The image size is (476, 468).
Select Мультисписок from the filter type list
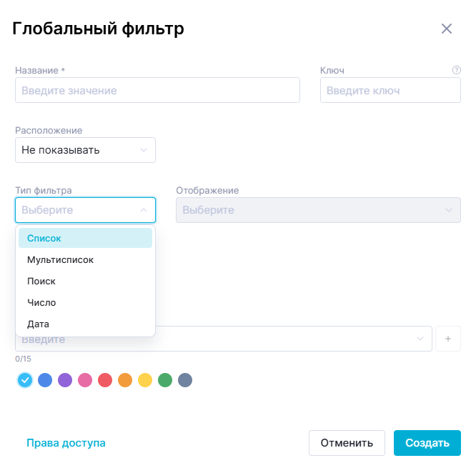61,260
